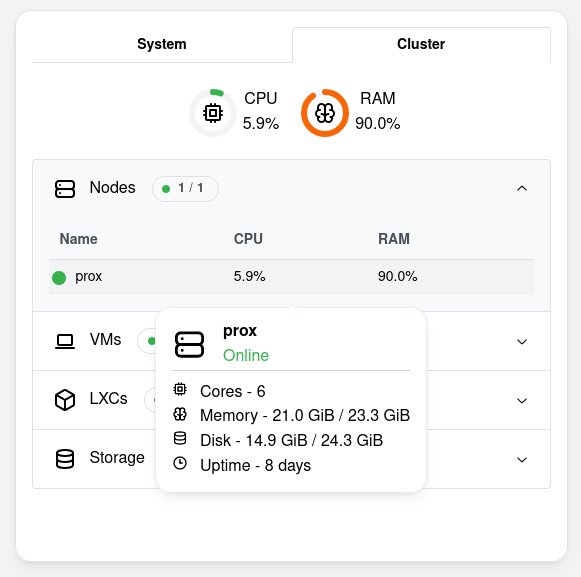Click the Storage database icon
581x577 pixels.
tap(65, 459)
